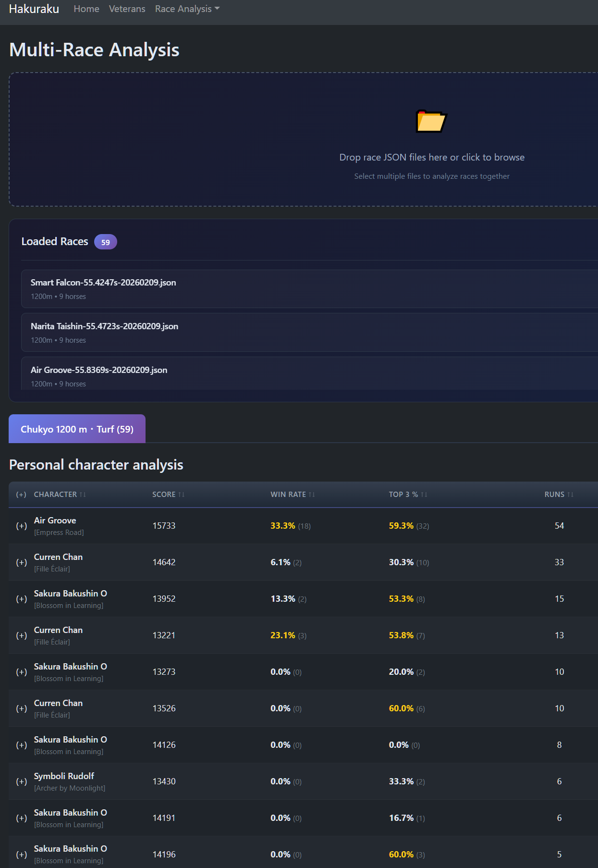Click win rate 33.3% (18)
Image resolution: width=598 pixels, height=868 pixels.
point(291,526)
